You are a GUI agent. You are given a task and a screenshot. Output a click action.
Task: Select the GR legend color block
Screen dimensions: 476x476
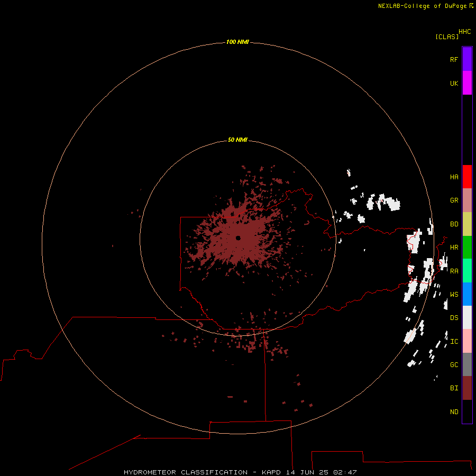[467, 200]
